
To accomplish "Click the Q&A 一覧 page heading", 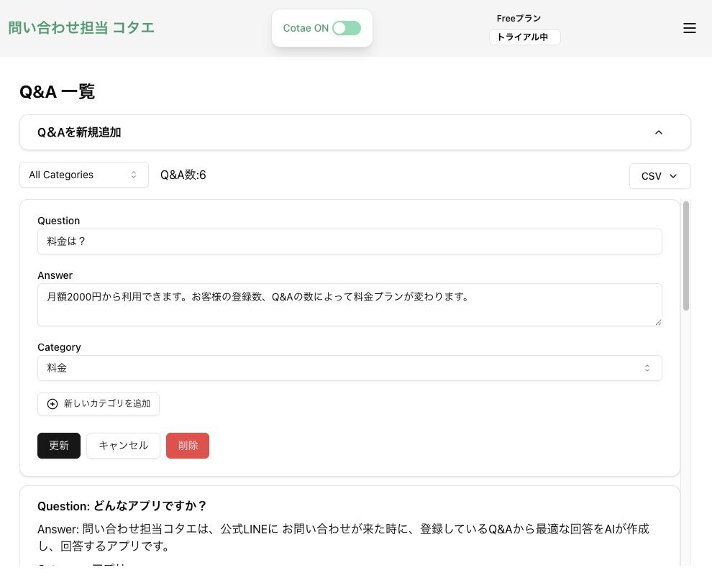I will point(58,91).
